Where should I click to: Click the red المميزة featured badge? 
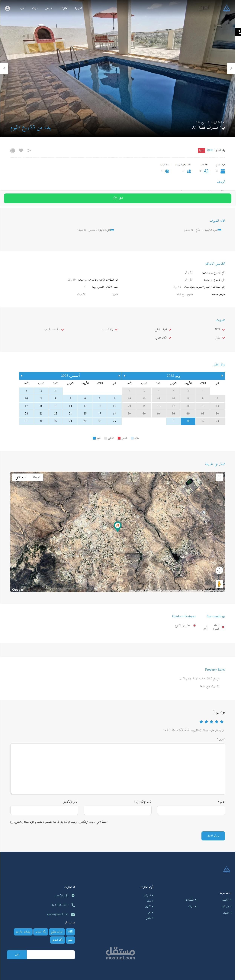[x=201, y=150]
